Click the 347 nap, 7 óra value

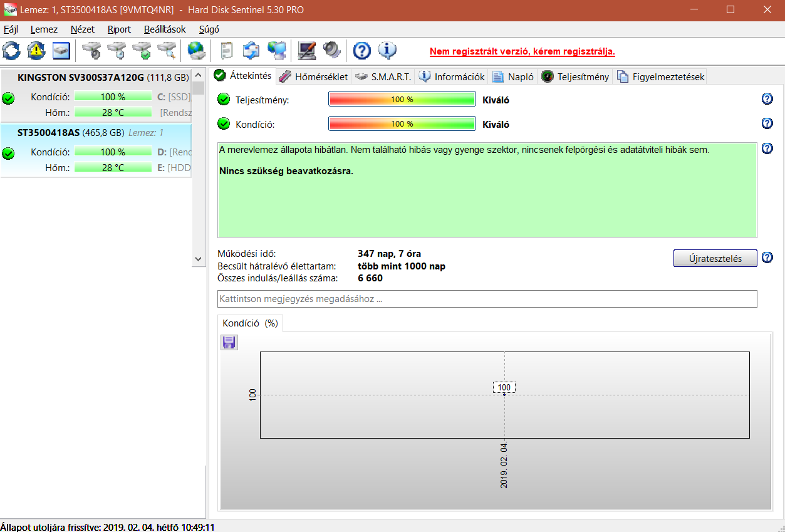tap(389, 254)
